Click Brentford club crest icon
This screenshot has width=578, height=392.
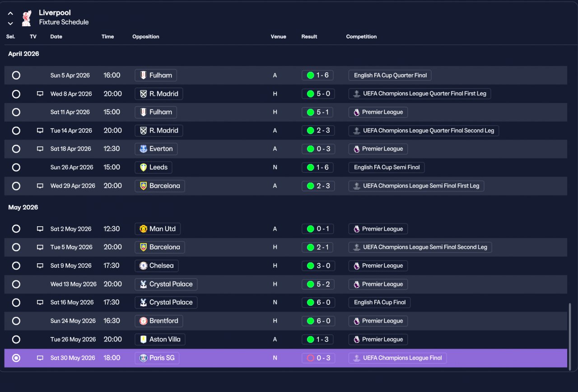[143, 321]
